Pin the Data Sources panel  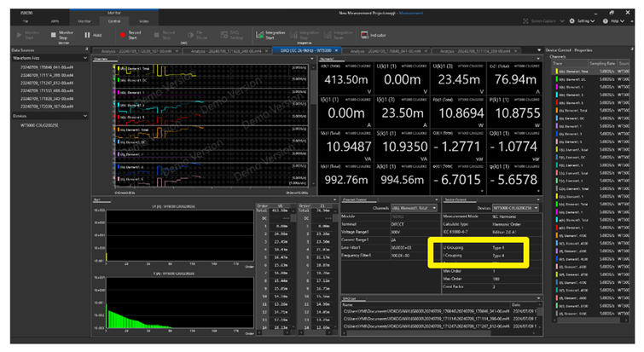coord(86,49)
